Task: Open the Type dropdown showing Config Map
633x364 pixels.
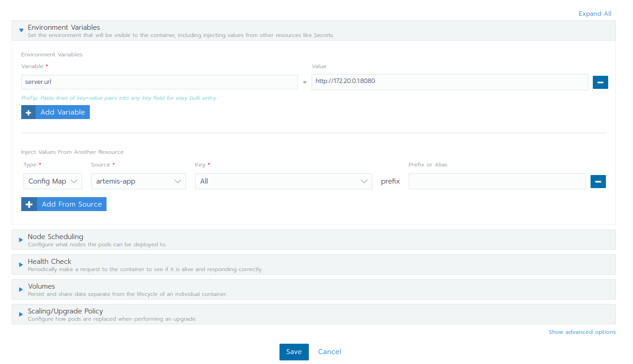Action: click(52, 181)
